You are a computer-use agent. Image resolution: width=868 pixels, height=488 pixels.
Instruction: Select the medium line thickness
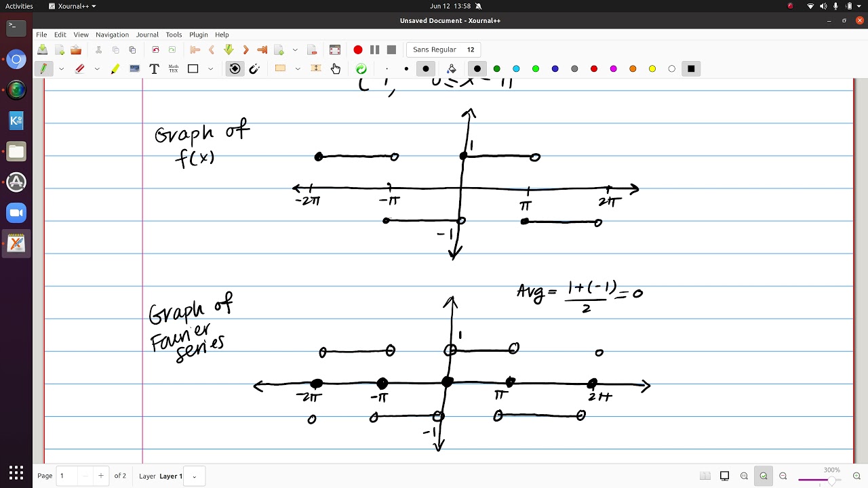point(406,68)
